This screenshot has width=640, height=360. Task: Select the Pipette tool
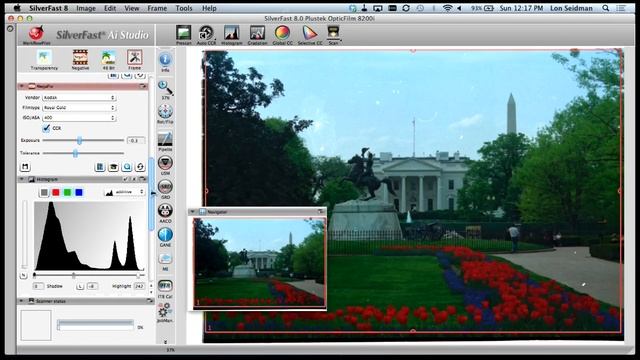[165, 141]
